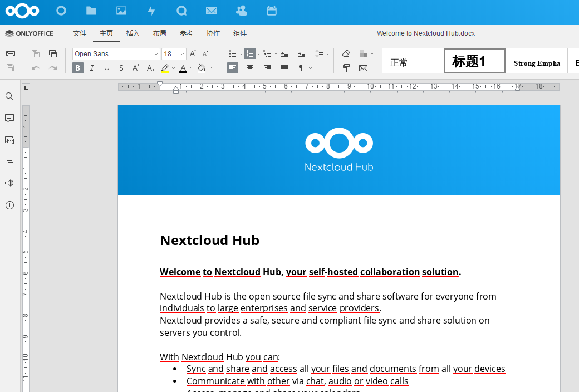
Task: Open the 文件 tab
Action: pyautogui.click(x=80, y=33)
